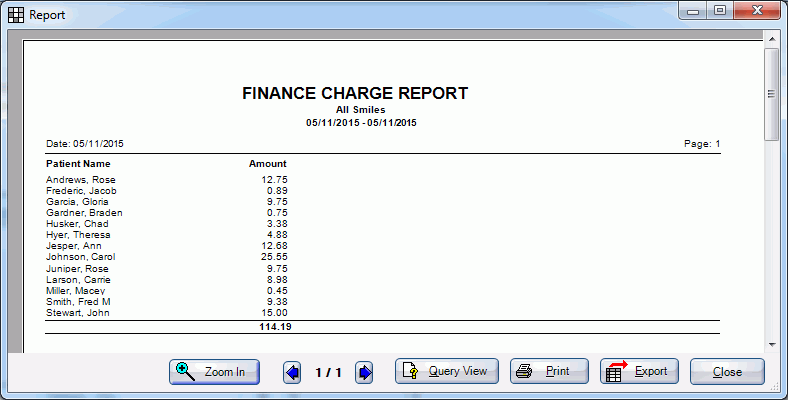Image resolution: width=788 pixels, height=400 pixels.
Task: Select patient Juniper, Rose
Action: tap(77, 269)
